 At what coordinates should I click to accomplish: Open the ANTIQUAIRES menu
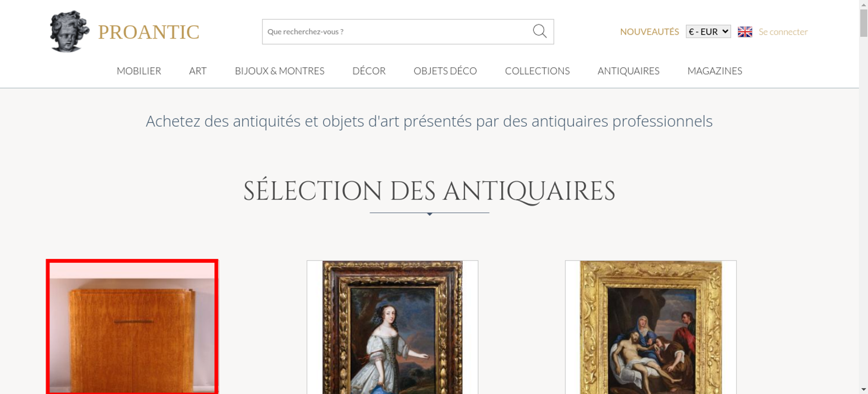pos(628,71)
